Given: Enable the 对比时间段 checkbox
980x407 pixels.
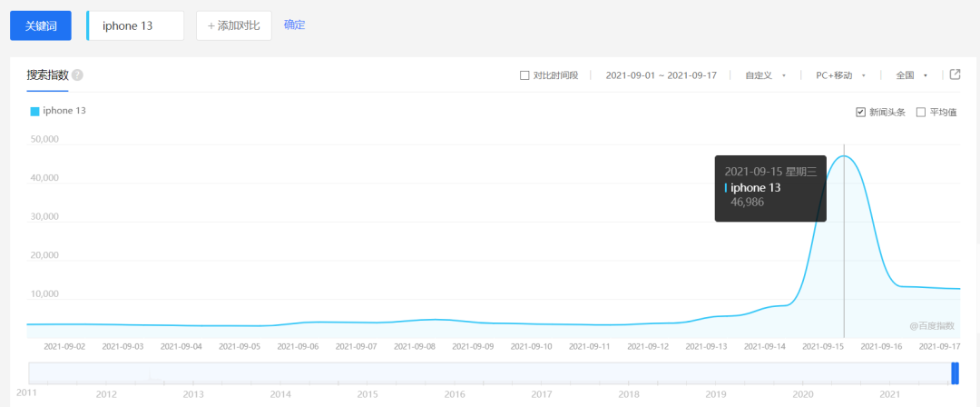Looking at the screenshot, I should 525,75.
